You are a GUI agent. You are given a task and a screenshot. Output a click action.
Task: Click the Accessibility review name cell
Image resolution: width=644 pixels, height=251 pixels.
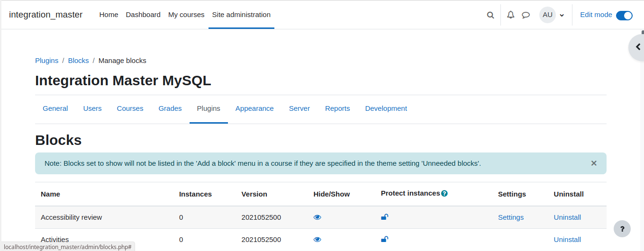pos(72,217)
